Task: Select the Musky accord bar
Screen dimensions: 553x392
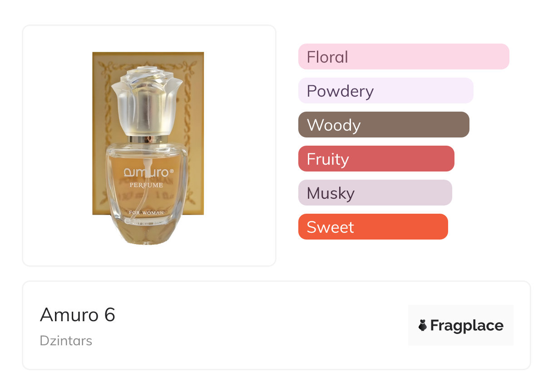Action: click(x=375, y=193)
